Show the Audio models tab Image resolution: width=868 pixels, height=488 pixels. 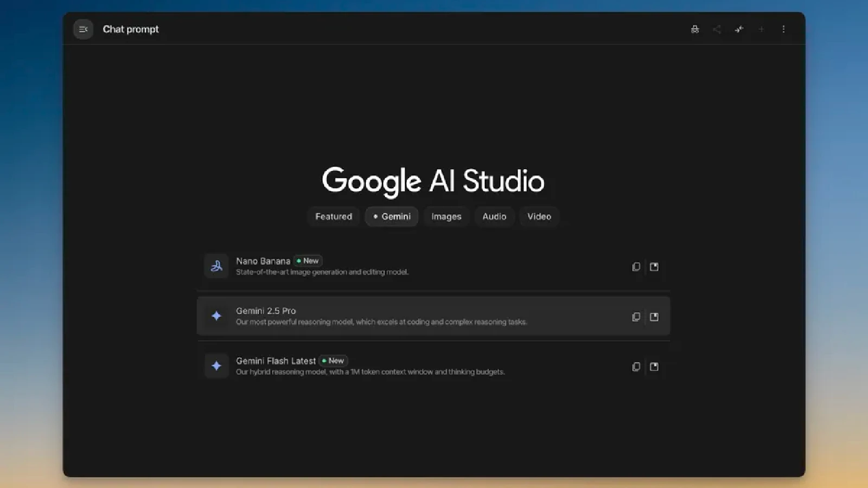(494, 216)
